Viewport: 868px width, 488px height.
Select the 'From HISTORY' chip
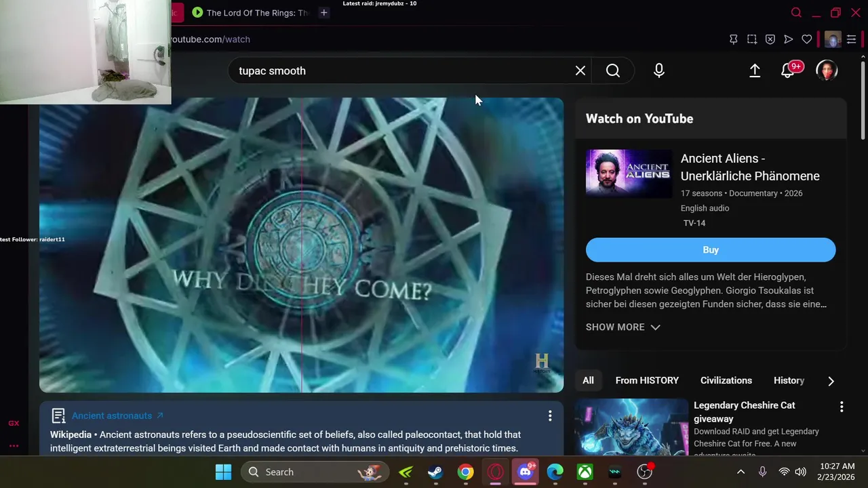pyautogui.click(x=647, y=380)
